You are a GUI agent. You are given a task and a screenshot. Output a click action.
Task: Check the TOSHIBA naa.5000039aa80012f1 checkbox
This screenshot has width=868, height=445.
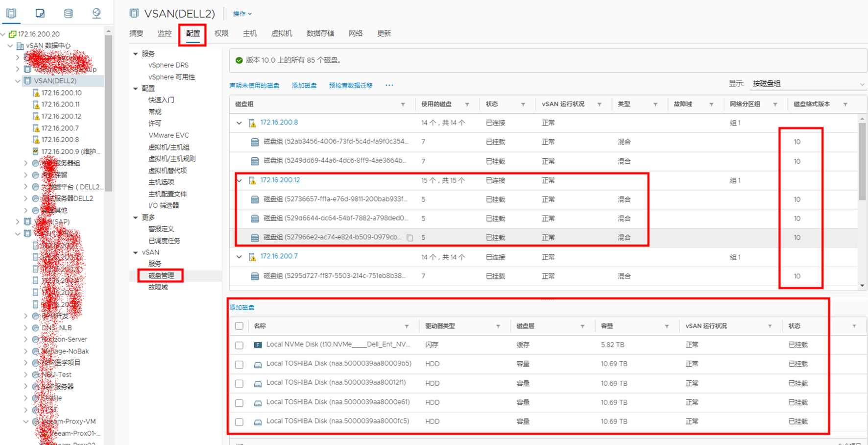tap(239, 384)
